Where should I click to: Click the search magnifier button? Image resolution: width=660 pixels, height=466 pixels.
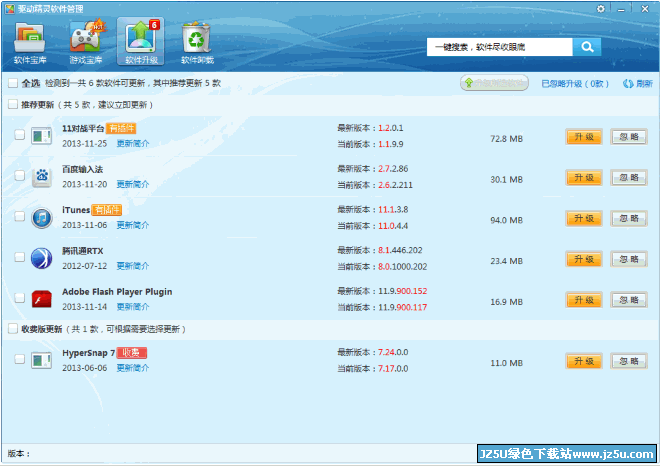point(587,47)
